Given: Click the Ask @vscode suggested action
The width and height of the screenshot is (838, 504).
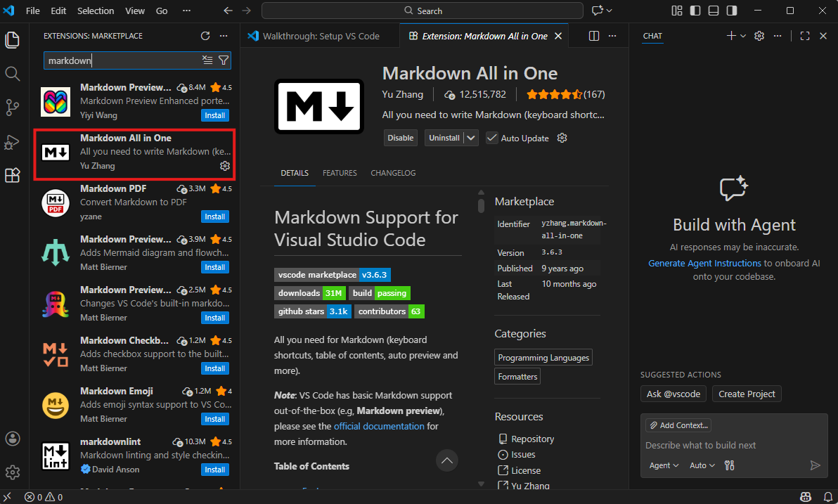Looking at the screenshot, I should (673, 394).
